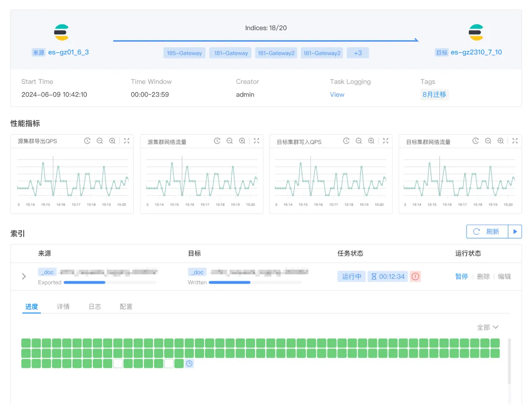Expand the index row chevron

click(24, 277)
